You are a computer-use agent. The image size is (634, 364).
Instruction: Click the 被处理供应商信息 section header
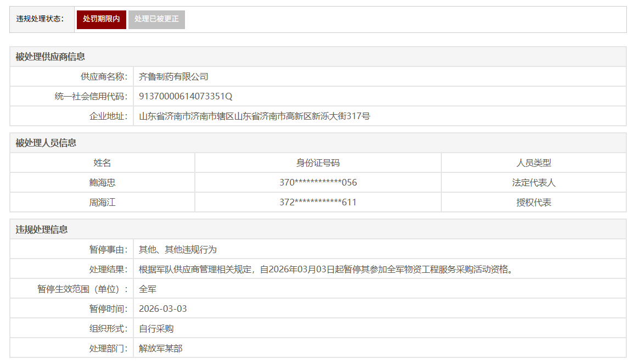pyautogui.click(x=50, y=57)
